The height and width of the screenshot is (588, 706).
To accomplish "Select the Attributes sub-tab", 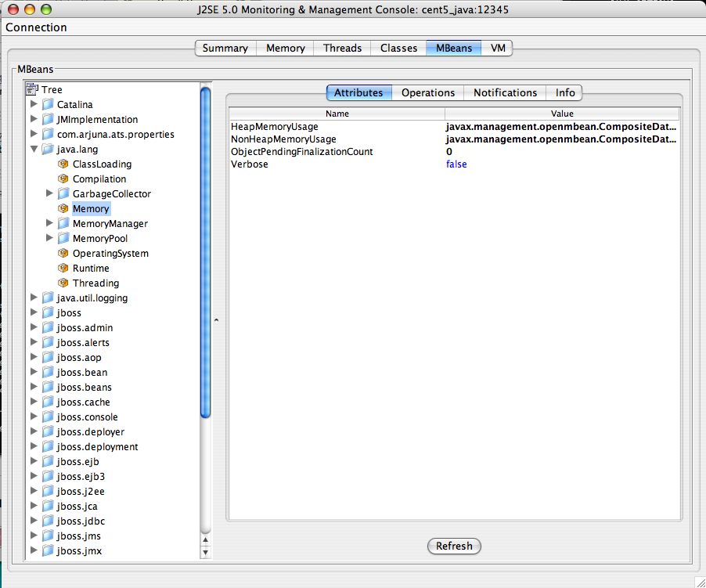I will (358, 92).
